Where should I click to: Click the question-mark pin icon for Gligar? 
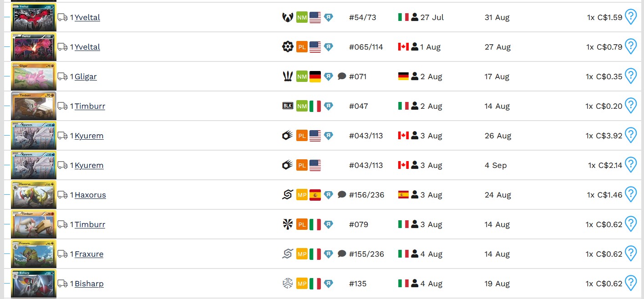(x=630, y=76)
